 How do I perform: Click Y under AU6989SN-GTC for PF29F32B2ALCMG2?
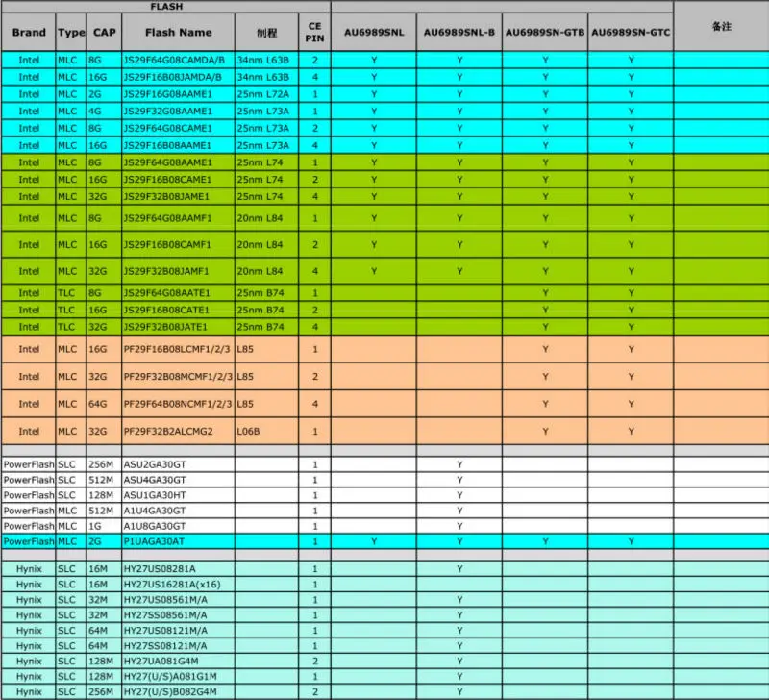point(632,432)
